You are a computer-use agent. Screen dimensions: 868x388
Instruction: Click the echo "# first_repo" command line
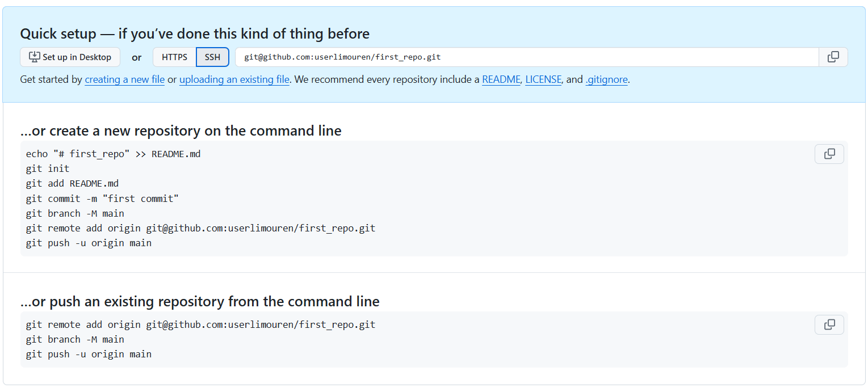113,154
